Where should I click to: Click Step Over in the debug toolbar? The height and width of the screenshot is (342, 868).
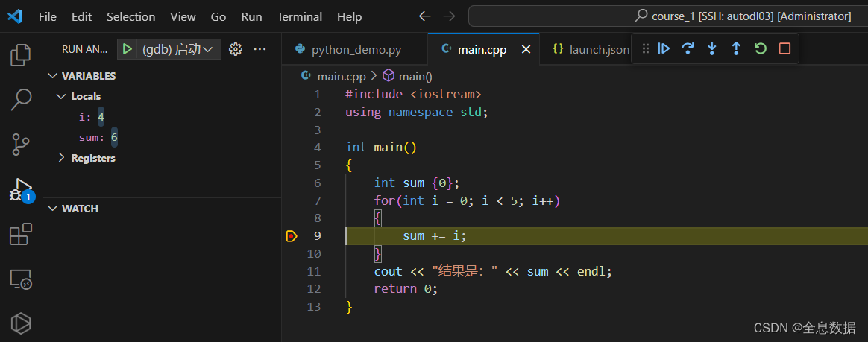click(x=688, y=48)
